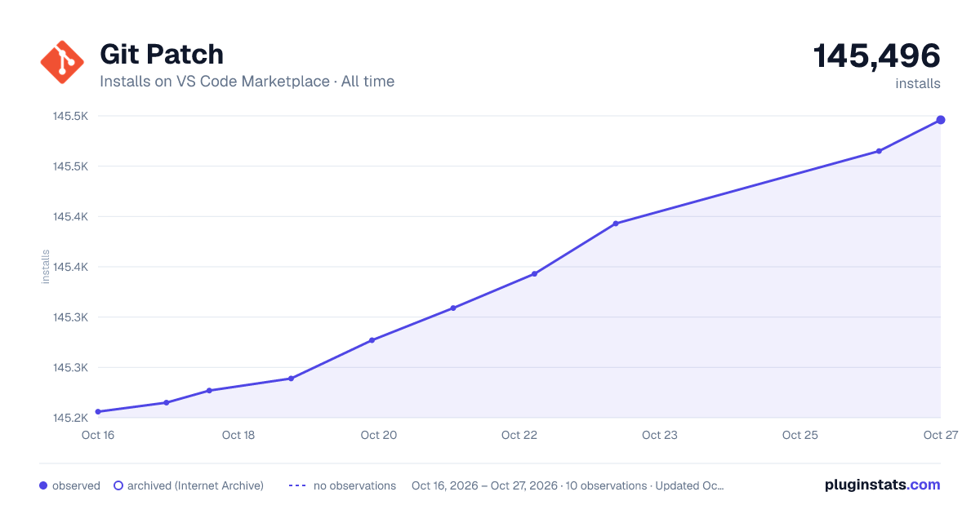Viewport: 980px width, 514px height.
Task: Select the Oct 16 first data point
Action: pos(98,412)
